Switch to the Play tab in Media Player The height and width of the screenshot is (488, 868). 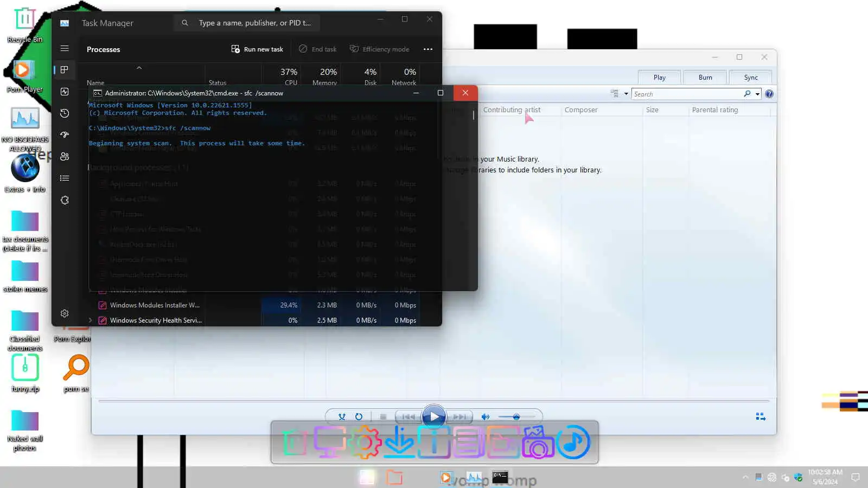tap(660, 78)
